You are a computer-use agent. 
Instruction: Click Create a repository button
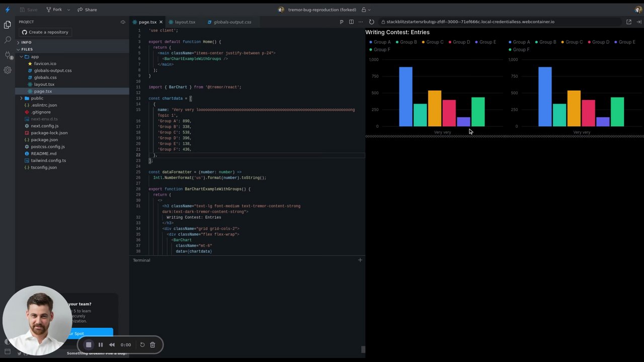(x=45, y=32)
